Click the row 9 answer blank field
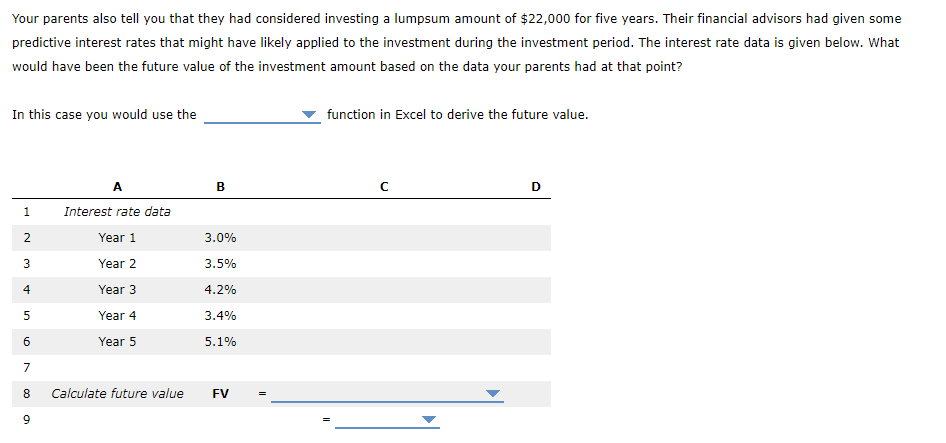Screen dimensions: 946x443 pos(387,419)
